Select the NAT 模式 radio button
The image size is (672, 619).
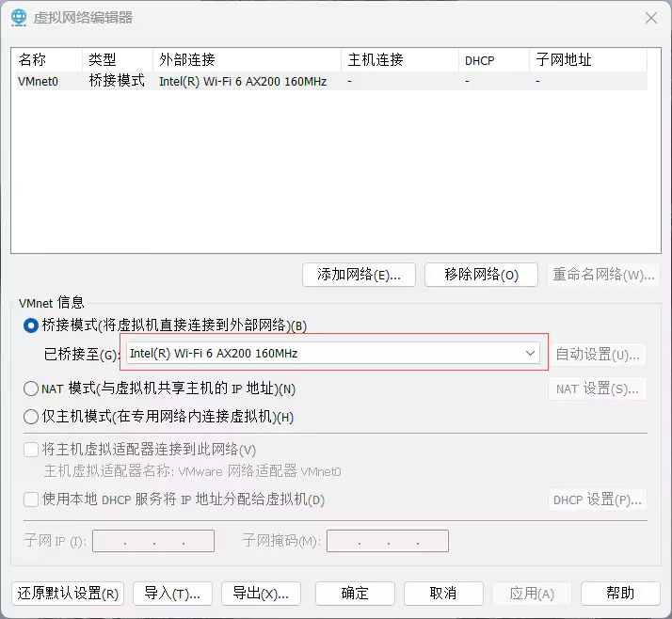(31, 389)
